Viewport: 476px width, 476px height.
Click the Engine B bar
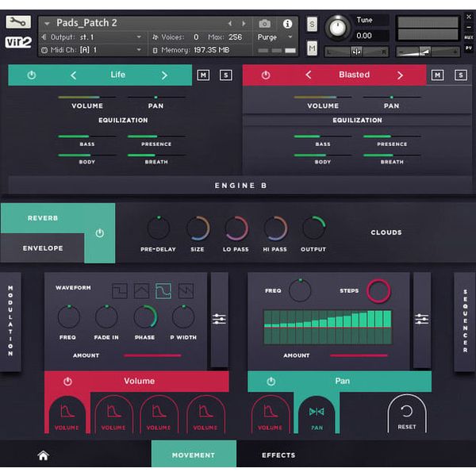coord(240,185)
